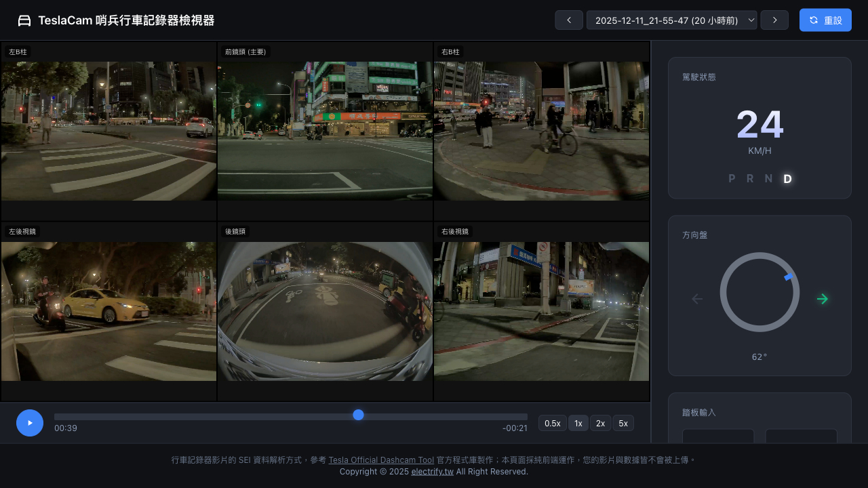
Task: Select the right B-pillar camera video
Action: [541, 131]
